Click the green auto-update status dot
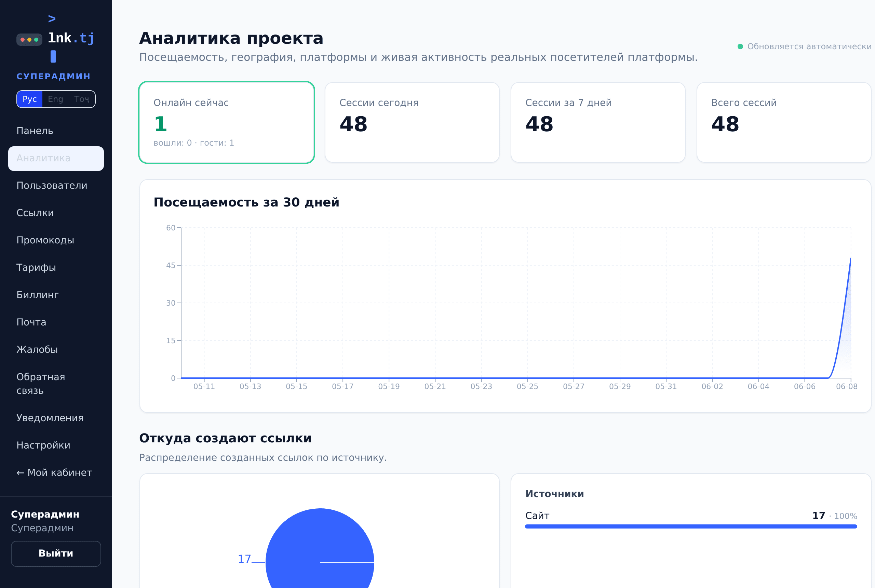 click(740, 46)
